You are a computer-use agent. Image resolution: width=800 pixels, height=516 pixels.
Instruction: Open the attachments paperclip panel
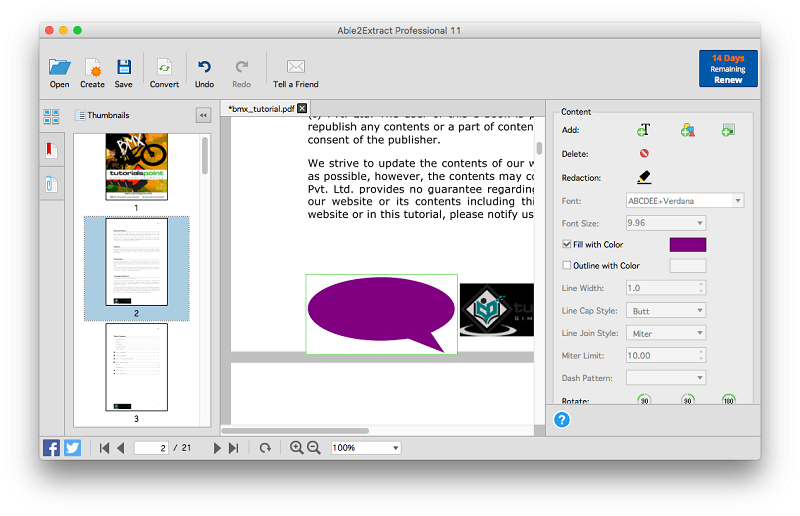click(51, 184)
